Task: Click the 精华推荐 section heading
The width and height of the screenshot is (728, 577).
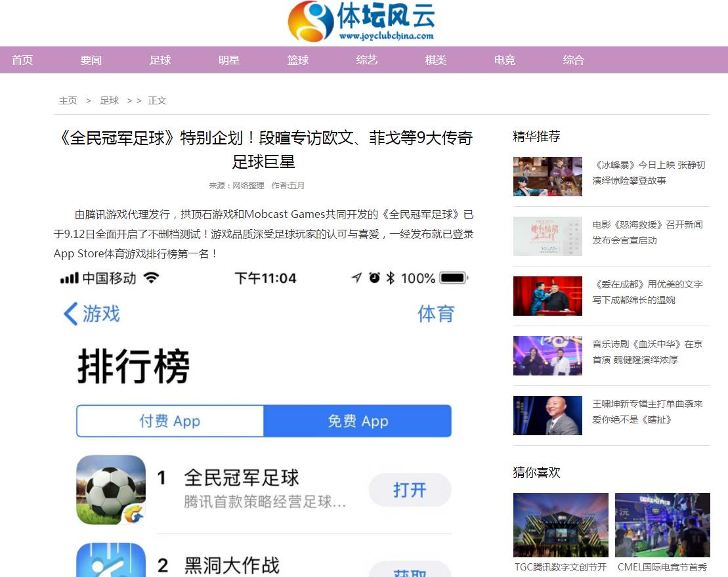Action: pyautogui.click(x=536, y=137)
